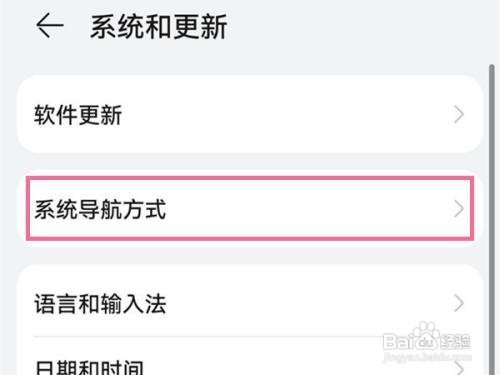Click the jingyan.baidu.com watermark text
500x375 pixels.
[428, 357]
